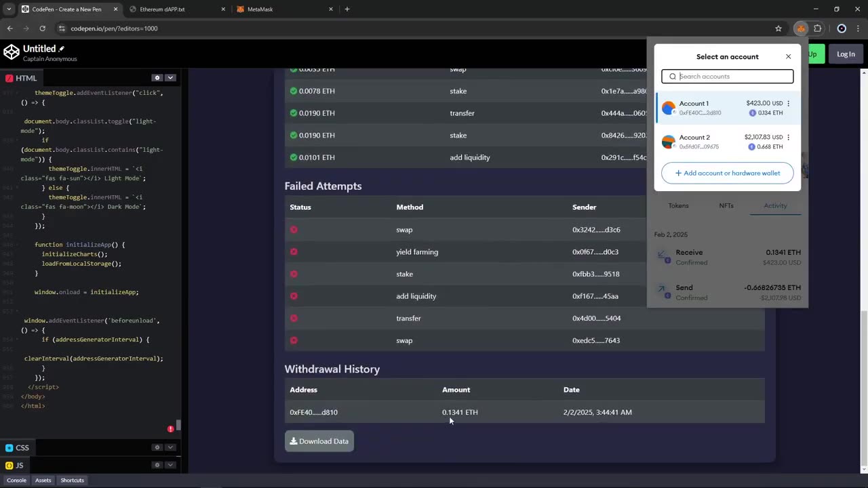Expand the HTML editor dropdown chevron
This screenshot has height=488, width=868.
point(170,78)
